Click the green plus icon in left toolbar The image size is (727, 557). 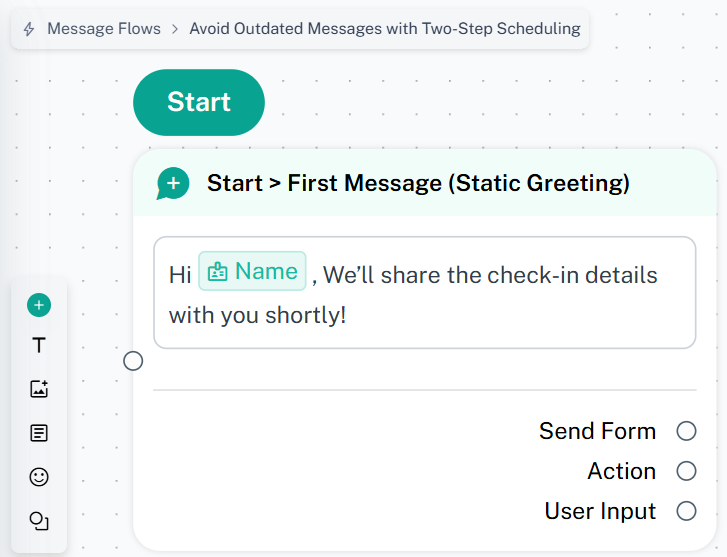39,305
